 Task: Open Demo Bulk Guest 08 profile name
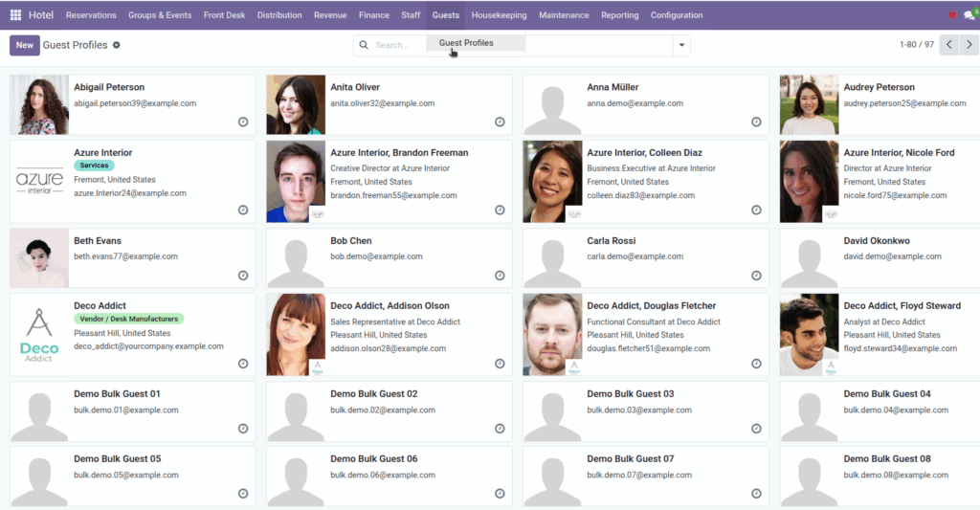coord(887,458)
